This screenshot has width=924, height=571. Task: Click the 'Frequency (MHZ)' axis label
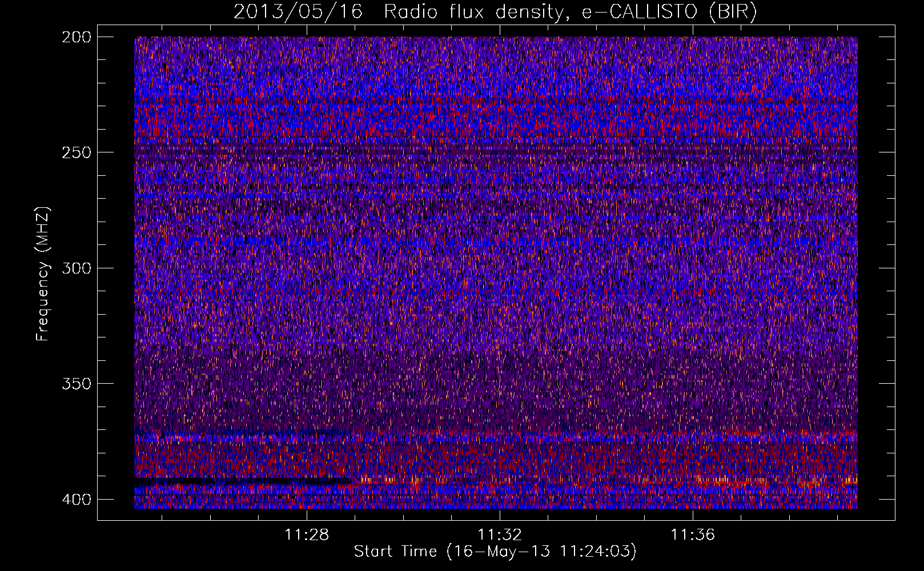click(43, 274)
